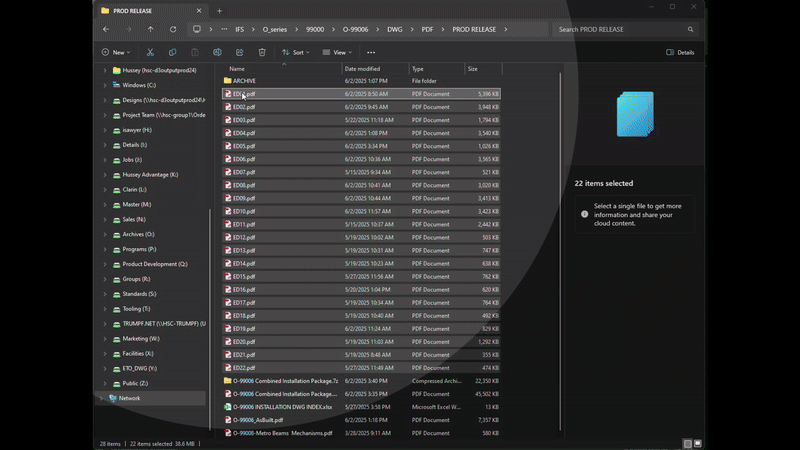Sort by Date modified column header
The image size is (800, 450).
(376, 68)
